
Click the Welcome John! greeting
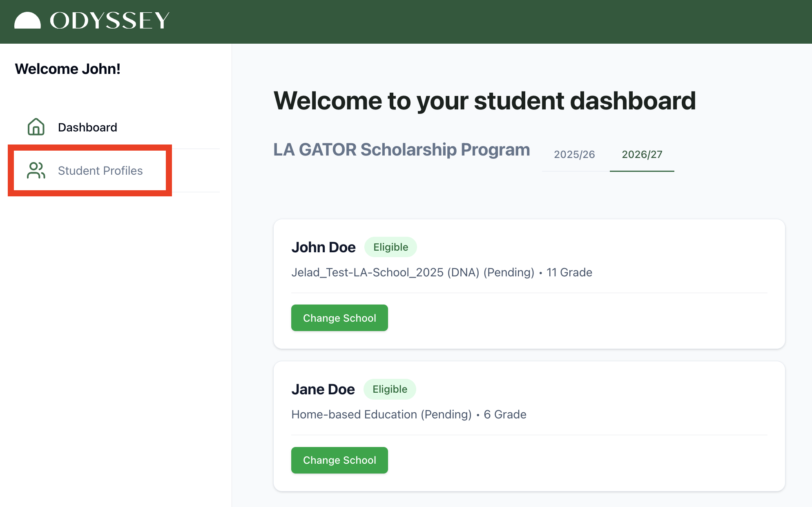point(68,69)
